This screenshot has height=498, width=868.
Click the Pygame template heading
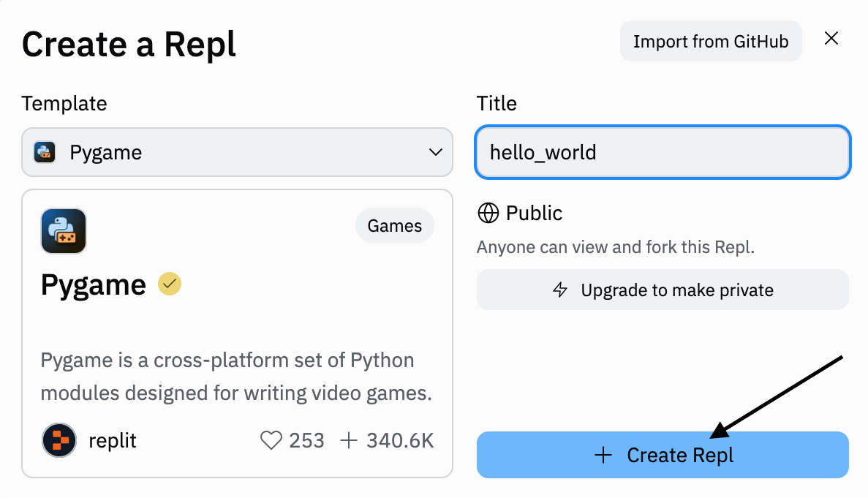tap(94, 285)
